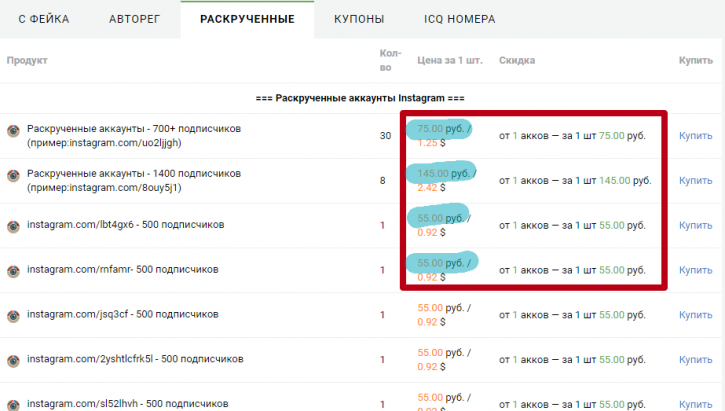Click Купить in the instagram.com/jsq3cf row
The width and height of the screenshot is (725, 411).
point(695,315)
